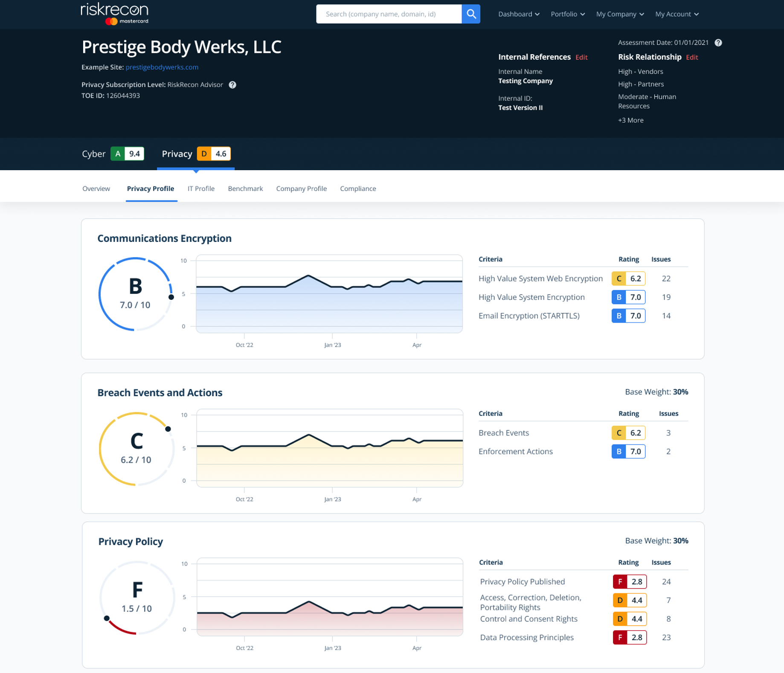
Task: Click the Breach Events C score gauge
Action: pyautogui.click(x=136, y=449)
